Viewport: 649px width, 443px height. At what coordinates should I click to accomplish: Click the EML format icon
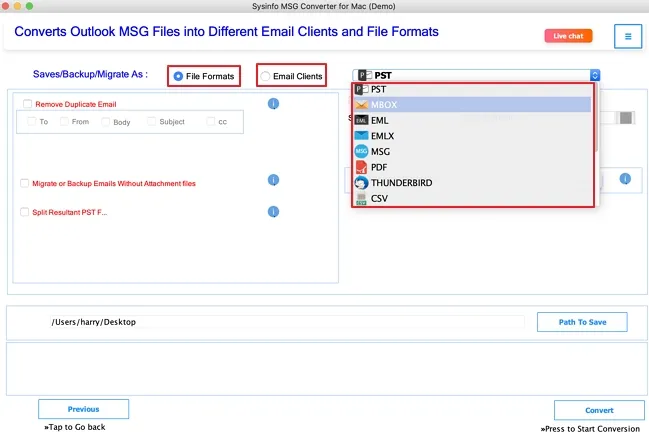point(361,120)
